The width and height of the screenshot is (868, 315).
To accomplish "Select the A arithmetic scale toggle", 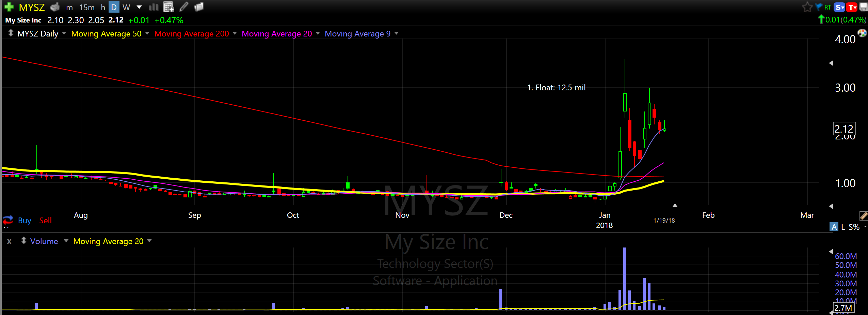I will tap(834, 227).
